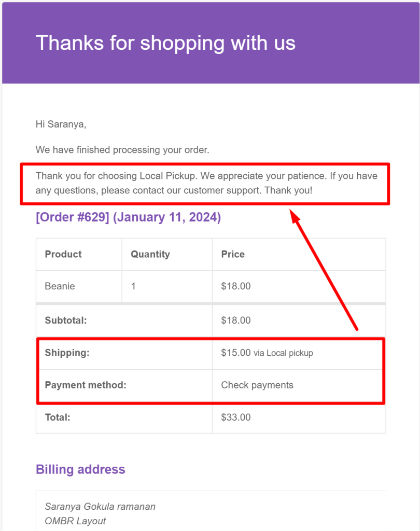Image resolution: width=420 pixels, height=531 pixels.
Task: Click the Subtotal label
Action: point(66,320)
